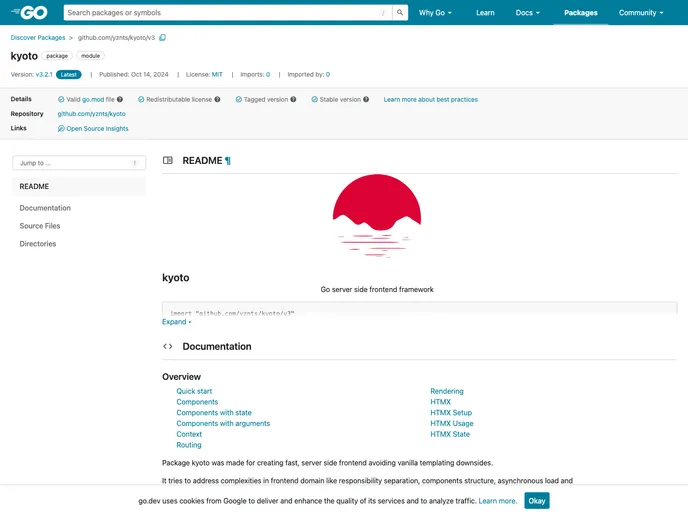Viewport: 688px width, 512px height.
Task: Open Source Files in the sidebar
Action: click(40, 226)
